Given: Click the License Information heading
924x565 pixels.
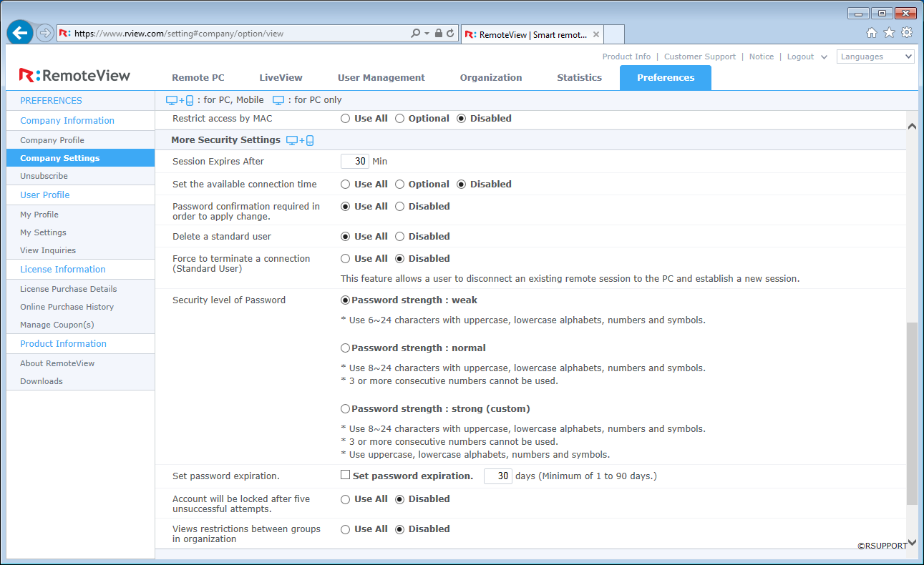Looking at the screenshot, I should point(63,270).
